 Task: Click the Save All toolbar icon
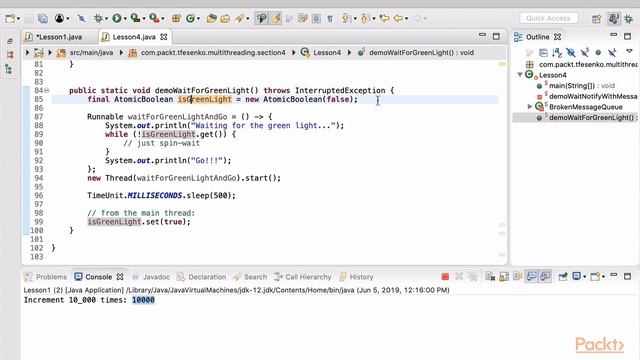tap(42, 18)
